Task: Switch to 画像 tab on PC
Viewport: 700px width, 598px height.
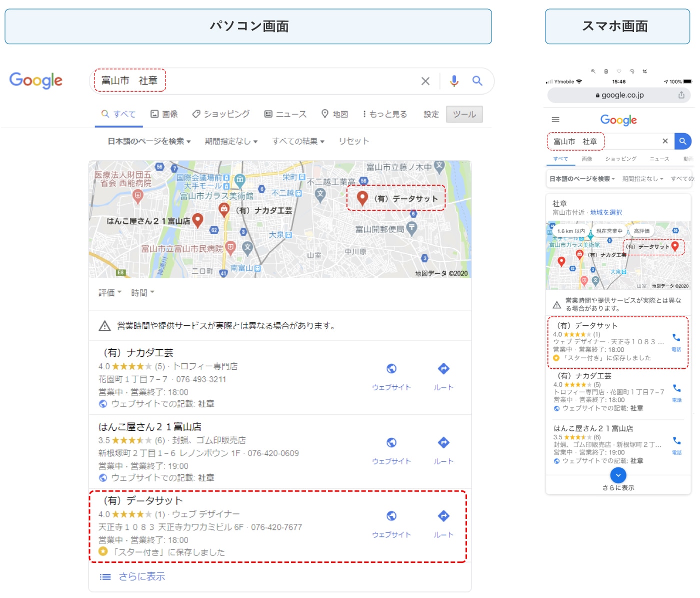Action: (x=164, y=114)
